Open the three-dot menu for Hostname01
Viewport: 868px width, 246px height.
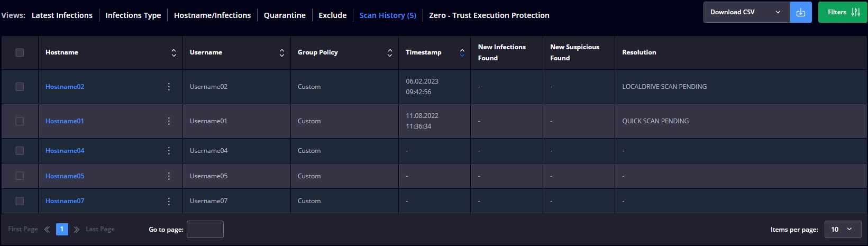[169, 121]
